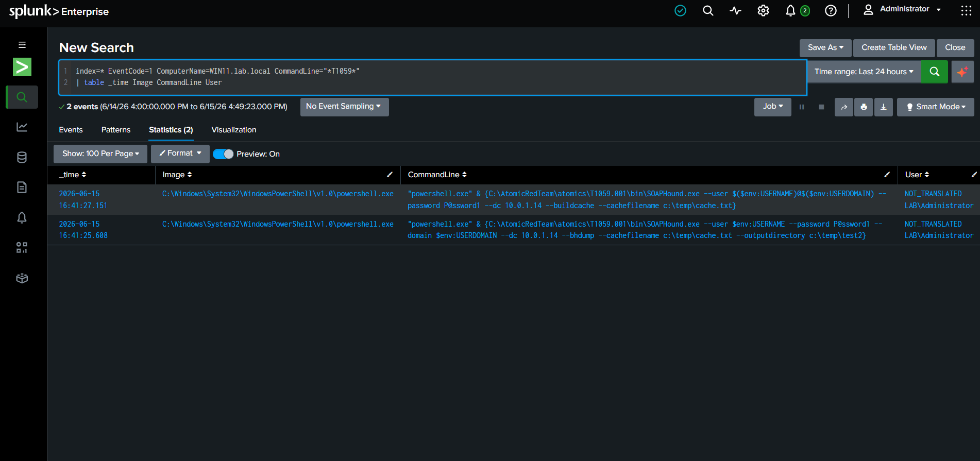This screenshot has height=461, width=980.
Task: Sort by the Image column header
Action: pyautogui.click(x=177, y=175)
